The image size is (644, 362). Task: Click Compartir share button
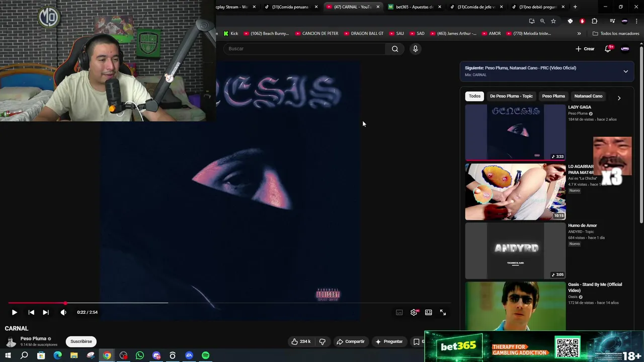pos(351,341)
